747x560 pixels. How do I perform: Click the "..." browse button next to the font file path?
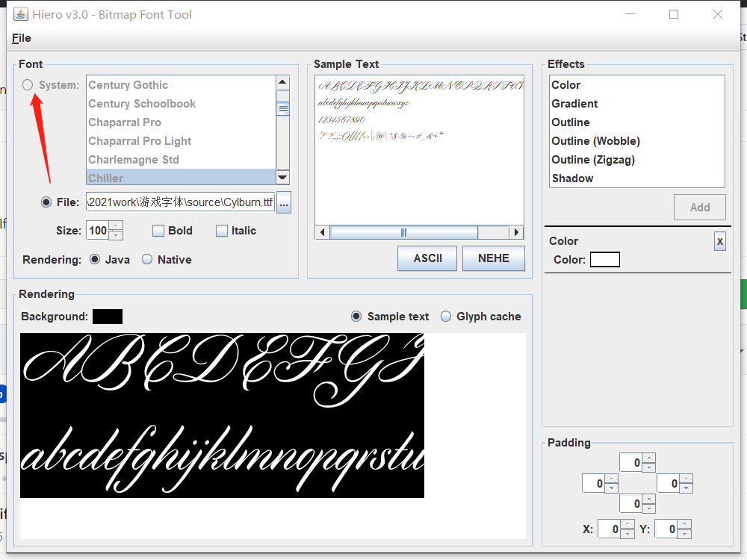click(x=284, y=202)
